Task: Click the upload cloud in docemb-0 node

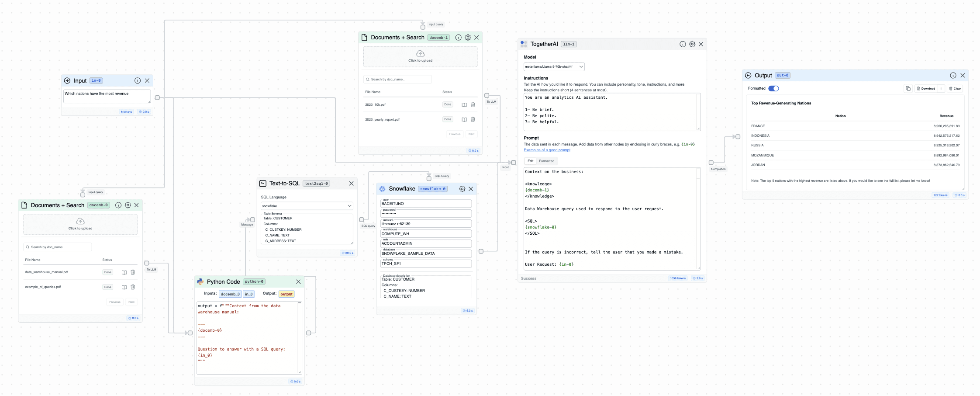Action: tap(80, 221)
